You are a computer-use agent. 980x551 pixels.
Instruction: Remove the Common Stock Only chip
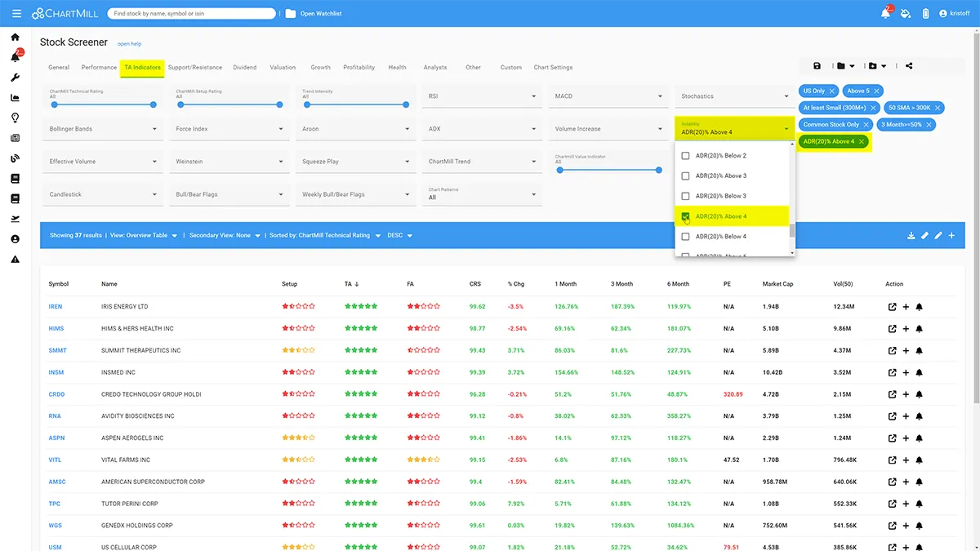click(x=866, y=125)
